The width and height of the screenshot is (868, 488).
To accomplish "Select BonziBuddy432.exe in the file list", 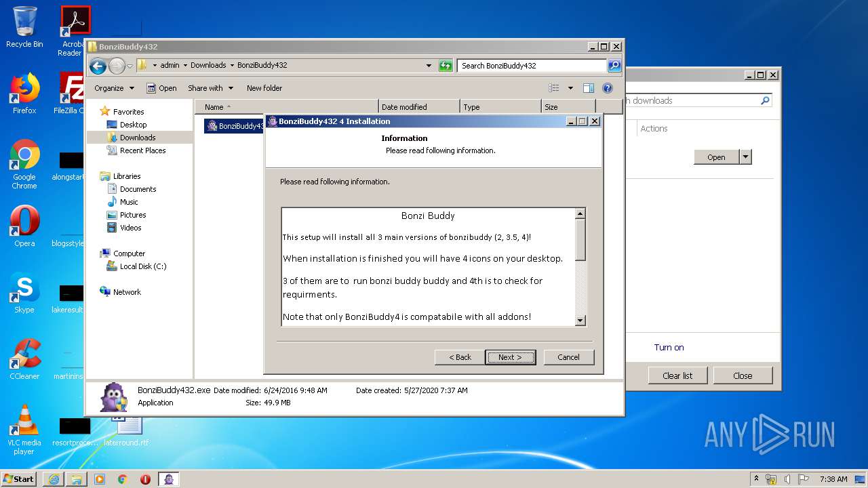I will tap(235, 126).
